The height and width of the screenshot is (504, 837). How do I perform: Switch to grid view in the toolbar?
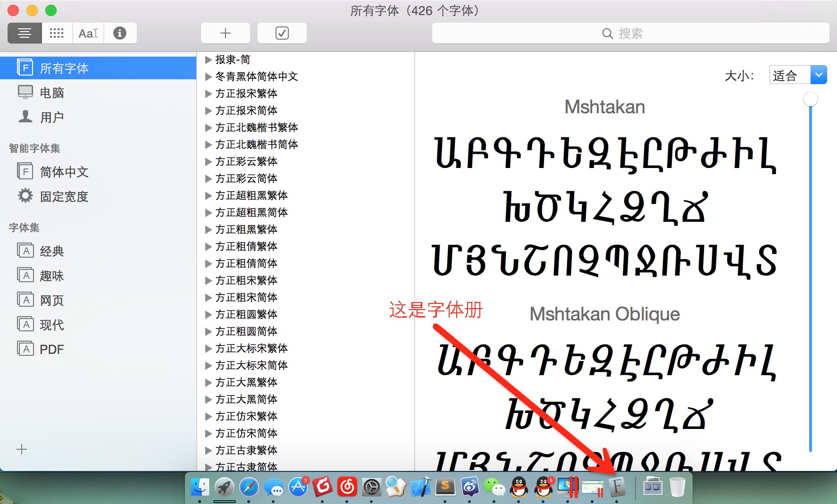pos(57,33)
